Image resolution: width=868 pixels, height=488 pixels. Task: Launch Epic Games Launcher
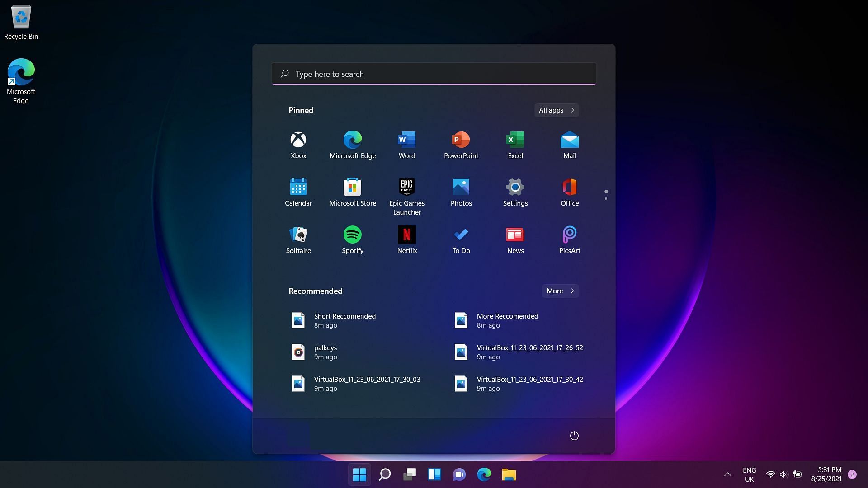click(x=407, y=187)
